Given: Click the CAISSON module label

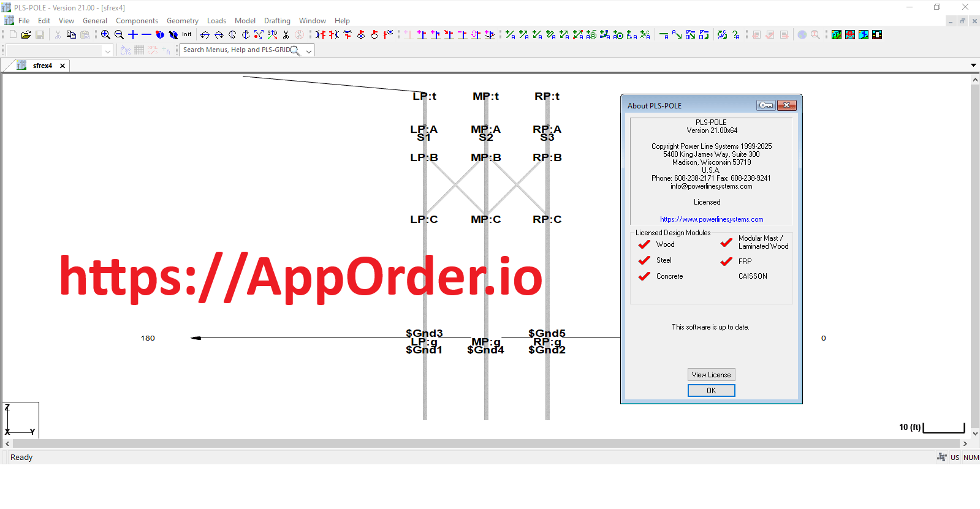Looking at the screenshot, I should coord(753,276).
